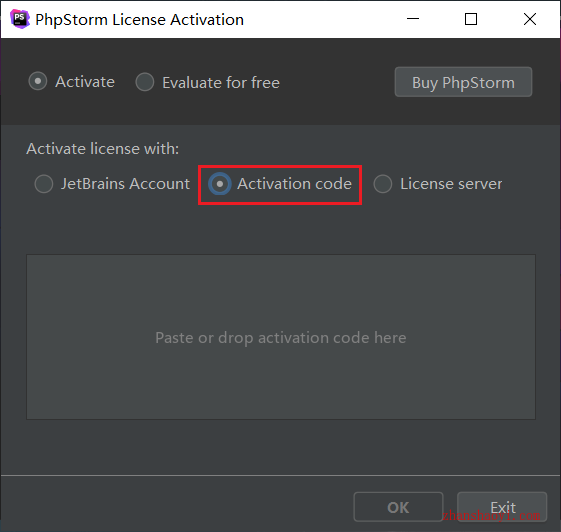The height and width of the screenshot is (532, 561).
Task: Click the 'Activate license with:' heading
Action: (x=103, y=149)
